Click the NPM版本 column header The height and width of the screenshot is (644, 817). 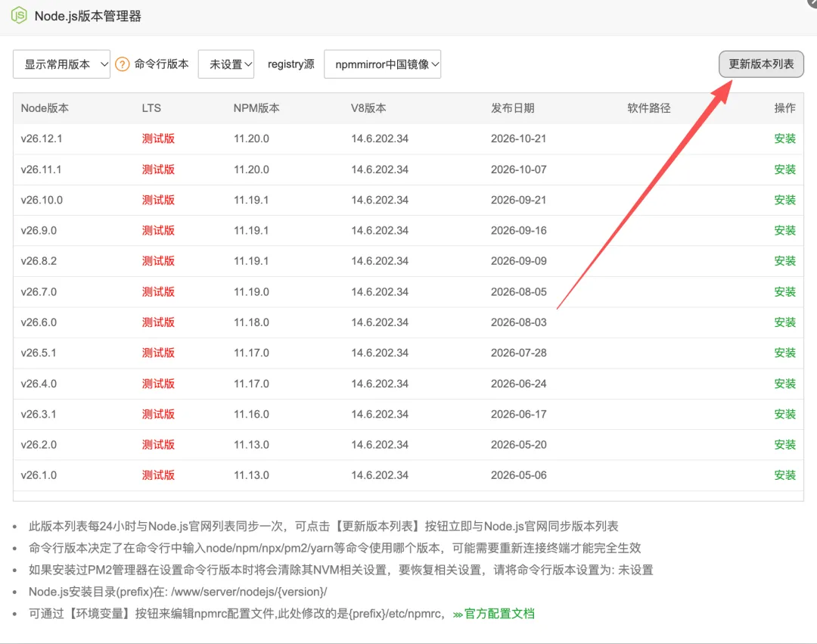coord(256,108)
